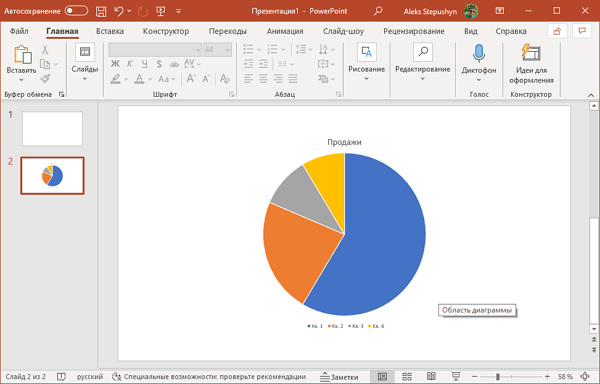
Task: Select the Главная tab
Action: (x=62, y=31)
